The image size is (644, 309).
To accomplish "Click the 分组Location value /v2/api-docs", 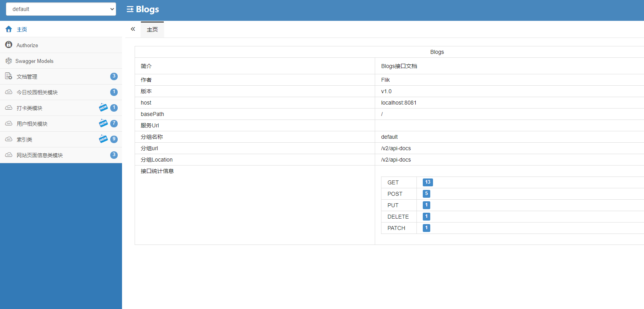I will [x=396, y=160].
